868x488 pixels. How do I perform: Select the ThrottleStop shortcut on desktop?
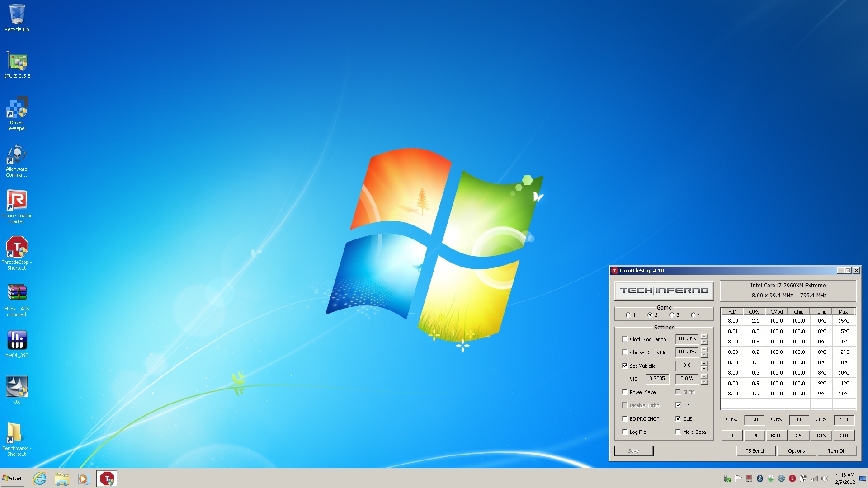click(17, 253)
